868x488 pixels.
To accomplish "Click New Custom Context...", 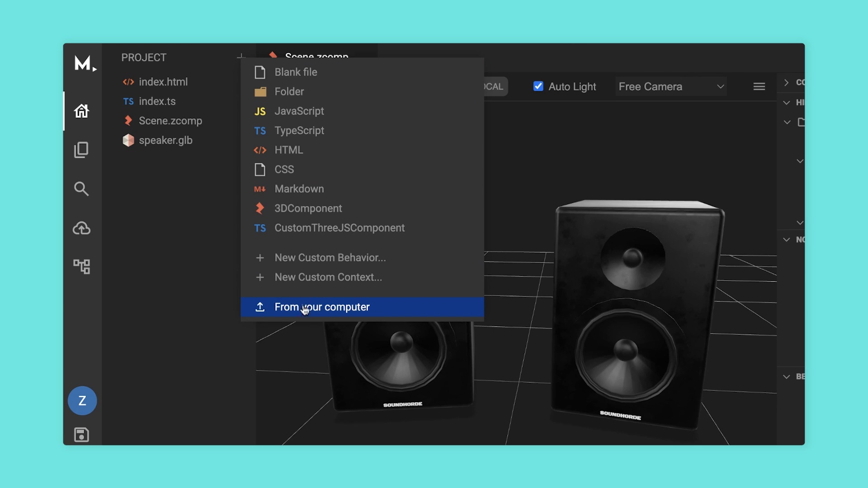I will coord(362,277).
